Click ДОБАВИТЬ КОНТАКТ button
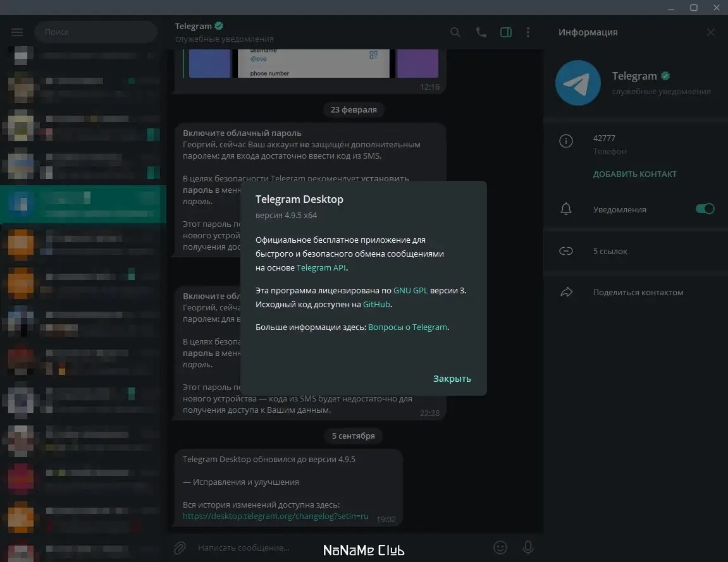The width and height of the screenshot is (728, 562). click(x=634, y=174)
